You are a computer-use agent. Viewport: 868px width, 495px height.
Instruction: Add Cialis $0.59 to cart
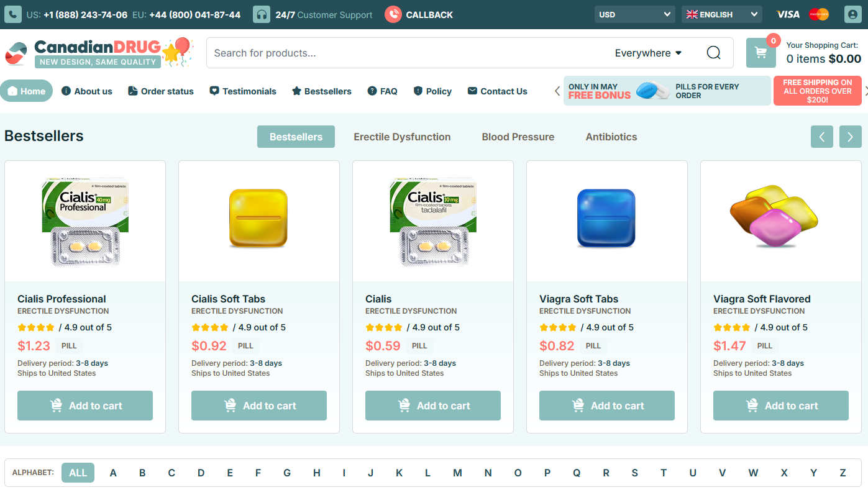tap(433, 406)
